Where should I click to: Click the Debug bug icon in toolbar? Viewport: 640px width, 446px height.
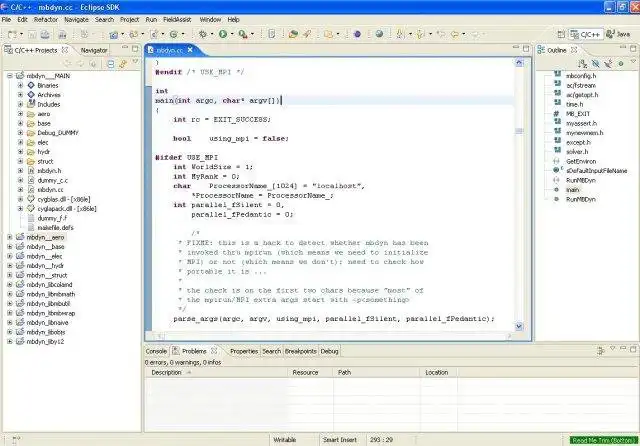click(202, 34)
